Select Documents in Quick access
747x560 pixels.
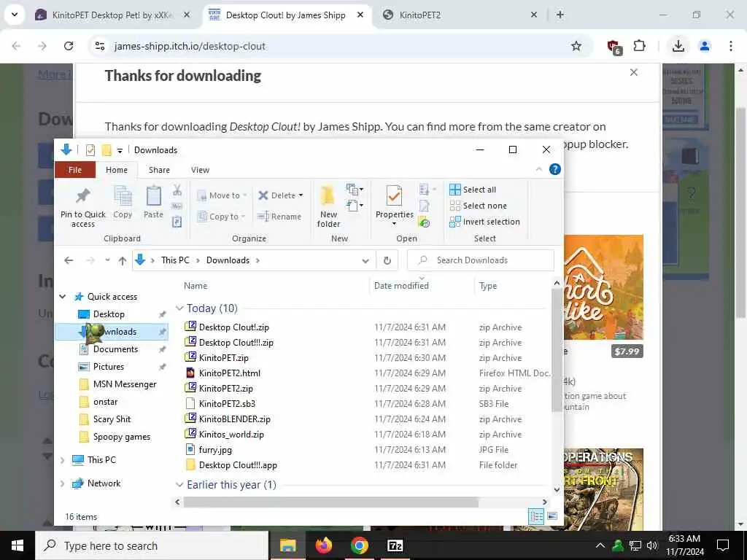click(115, 349)
